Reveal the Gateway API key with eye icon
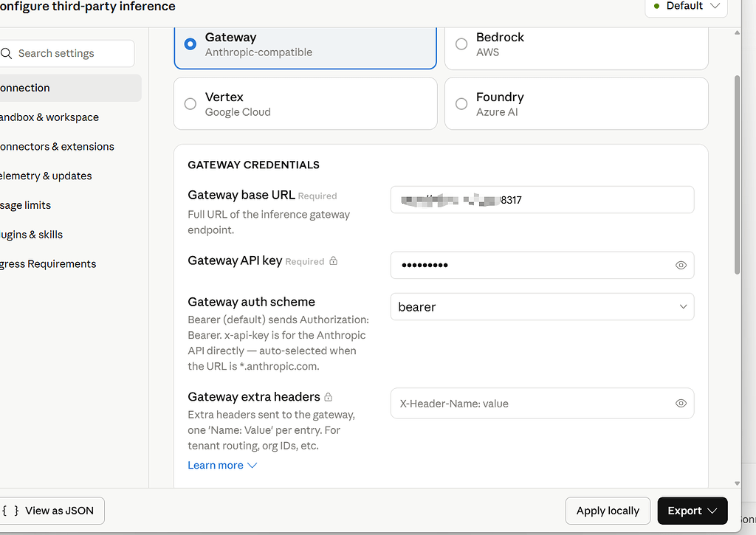 pyautogui.click(x=681, y=265)
